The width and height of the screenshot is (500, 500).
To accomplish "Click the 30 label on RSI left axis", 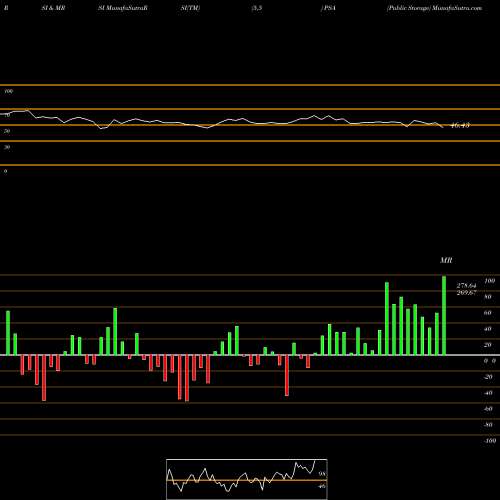I will [7, 147].
